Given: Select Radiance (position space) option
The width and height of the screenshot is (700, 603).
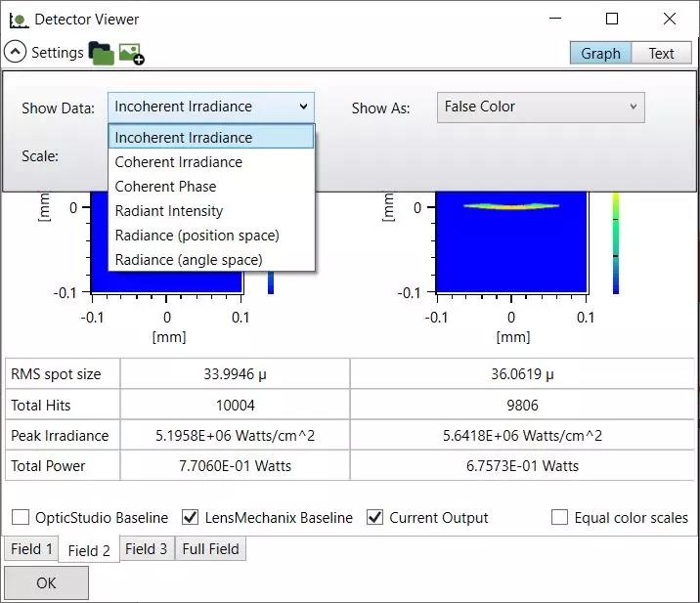Looking at the screenshot, I should 211,236.
